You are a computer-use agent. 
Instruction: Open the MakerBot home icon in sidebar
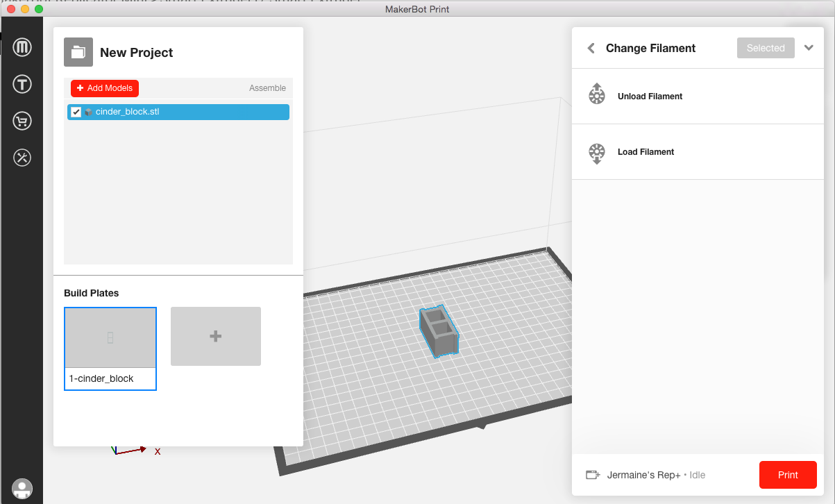(22, 47)
